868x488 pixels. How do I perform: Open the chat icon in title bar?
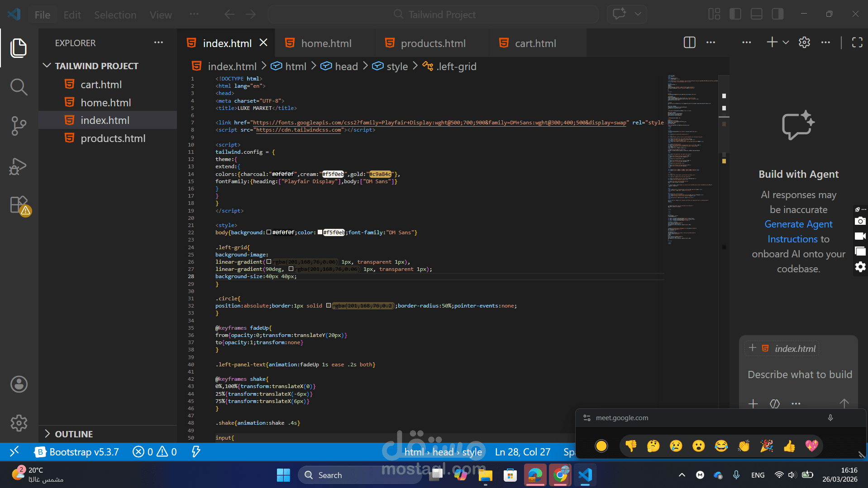[x=619, y=14]
